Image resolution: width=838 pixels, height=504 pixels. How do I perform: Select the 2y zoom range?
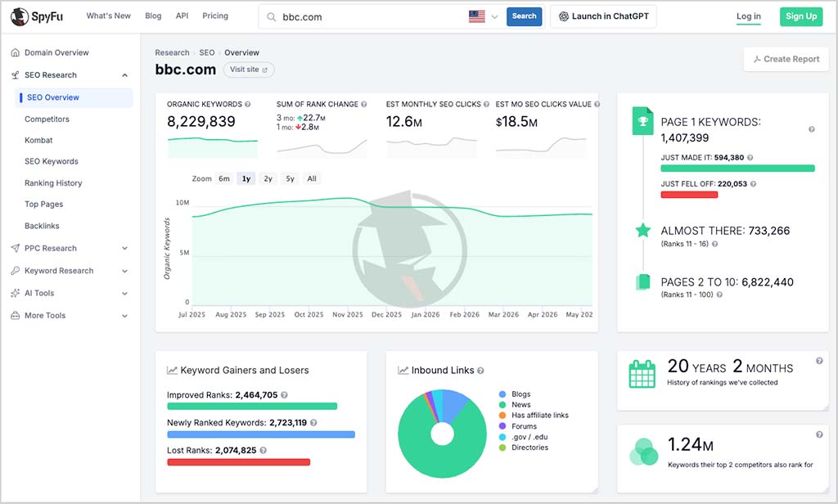(268, 178)
